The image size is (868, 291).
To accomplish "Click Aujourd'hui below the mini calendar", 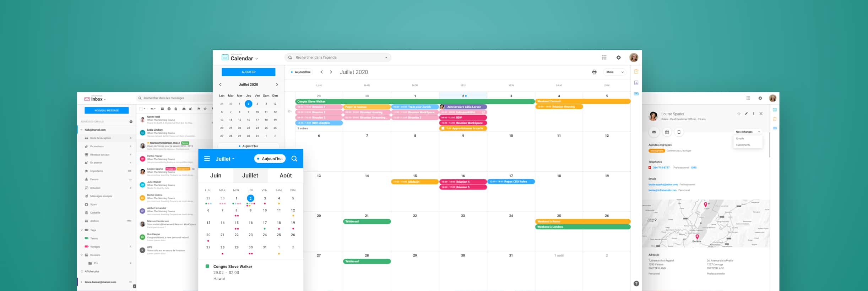I will point(248,146).
